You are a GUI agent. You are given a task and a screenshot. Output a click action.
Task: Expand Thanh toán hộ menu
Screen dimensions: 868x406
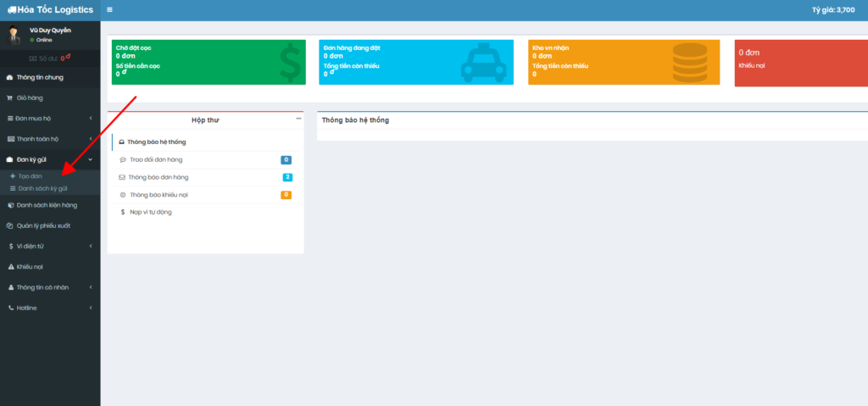point(50,139)
